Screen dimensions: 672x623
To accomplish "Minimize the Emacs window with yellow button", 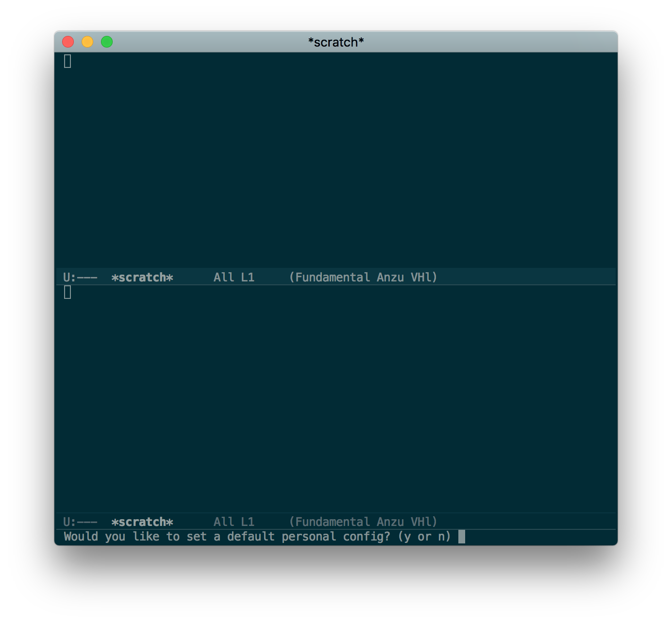I will [x=87, y=42].
